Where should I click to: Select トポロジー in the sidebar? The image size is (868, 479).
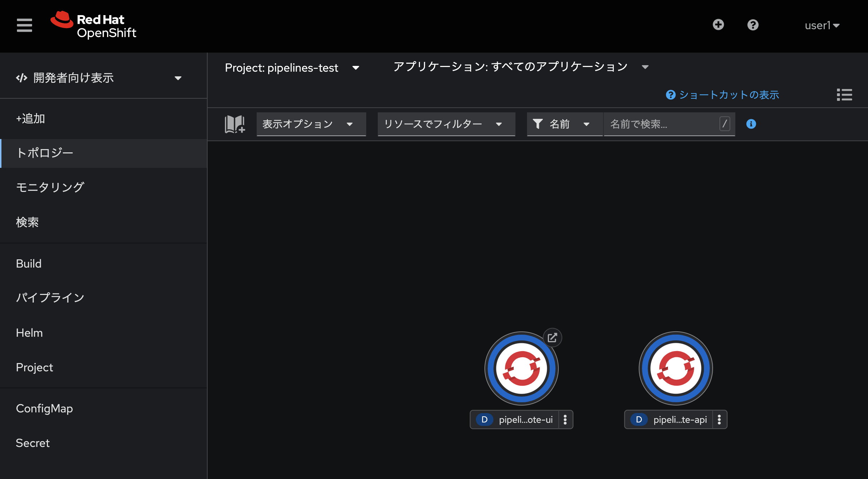pos(103,153)
